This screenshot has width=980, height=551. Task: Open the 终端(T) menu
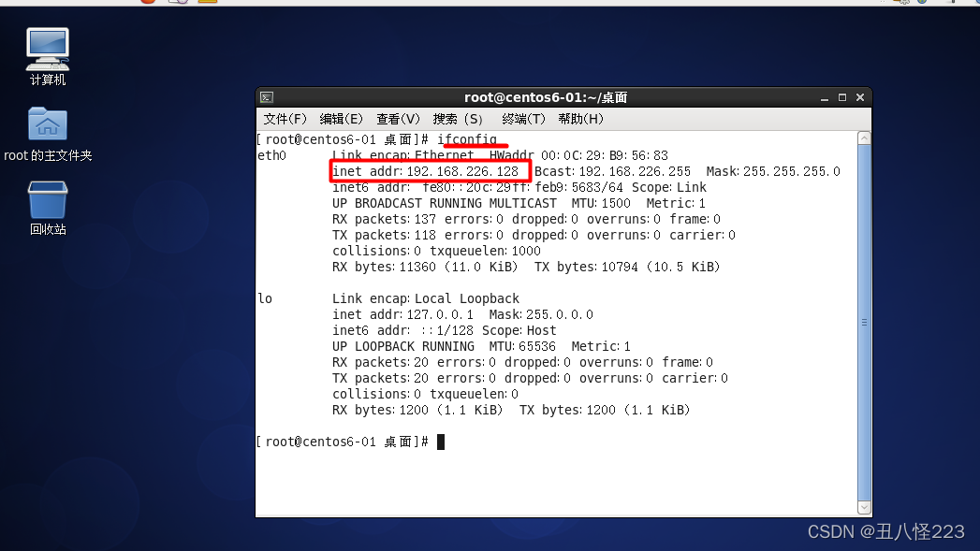tap(524, 119)
